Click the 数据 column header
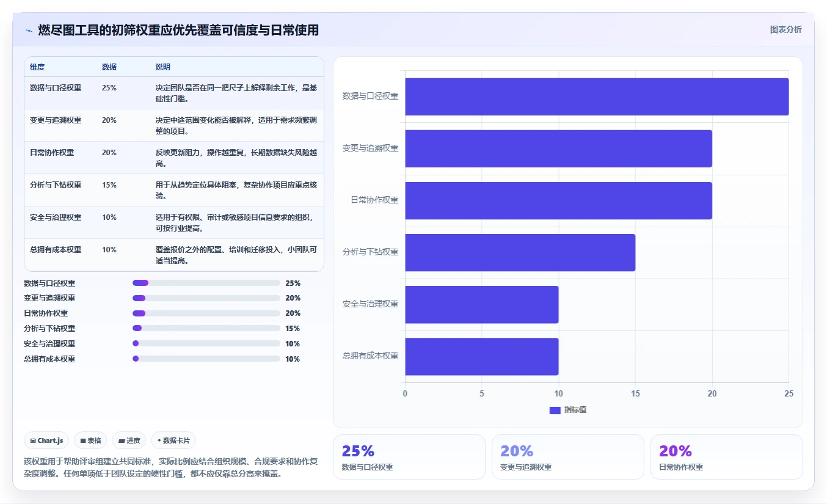Image resolution: width=827 pixels, height=504 pixels. pyautogui.click(x=109, y=67)
